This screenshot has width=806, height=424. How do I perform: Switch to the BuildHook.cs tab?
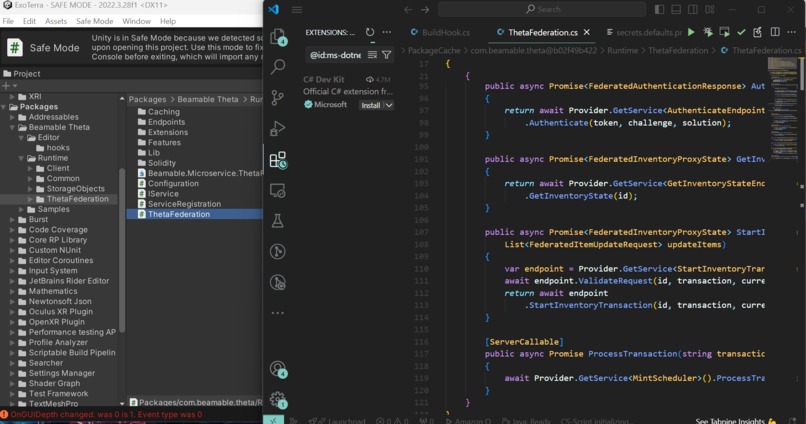[440, 32]
